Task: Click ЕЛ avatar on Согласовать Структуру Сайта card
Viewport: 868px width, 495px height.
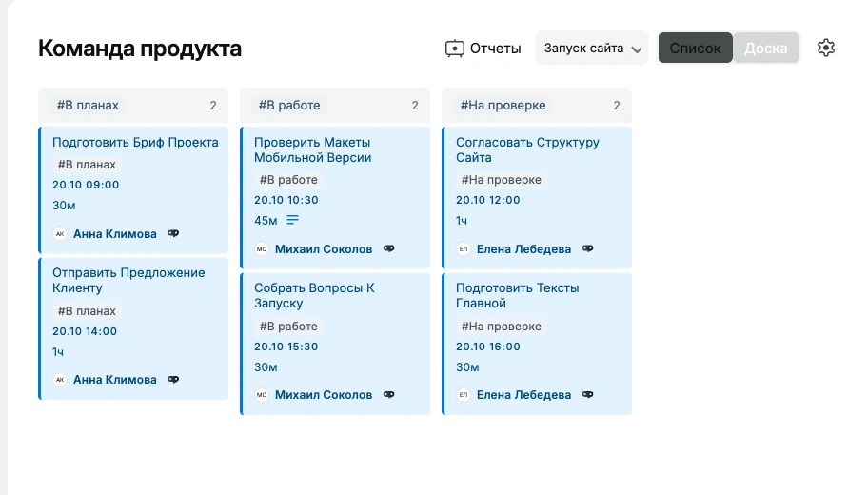Action: pyautogui.click(x=464, y=249)
